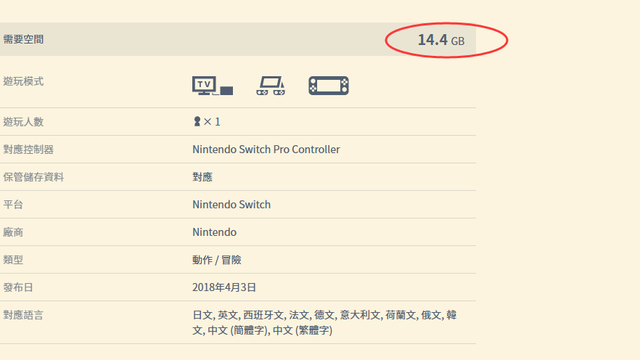Click the 需要空間 label
Viewport: 640px width, 360px height.
(23, 40)
